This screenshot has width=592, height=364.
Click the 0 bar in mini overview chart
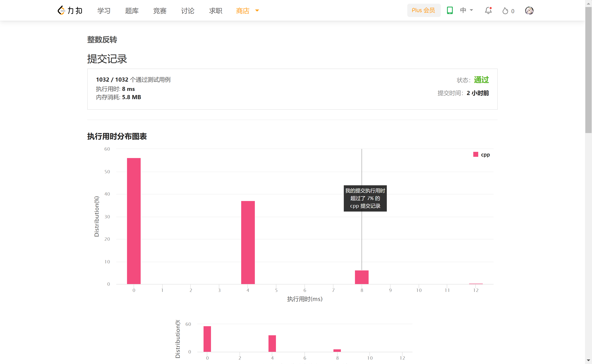click(x=207, y=339)
